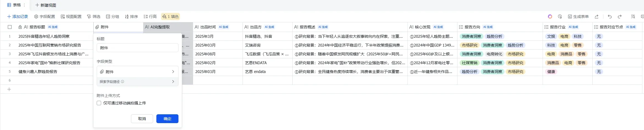Click the share arrow icon

(596, 17)
